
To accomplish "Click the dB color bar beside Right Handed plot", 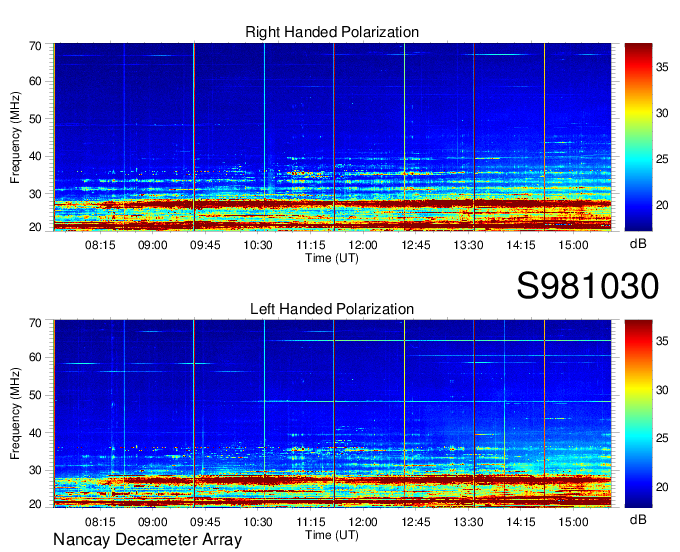I will coord(638,137).
